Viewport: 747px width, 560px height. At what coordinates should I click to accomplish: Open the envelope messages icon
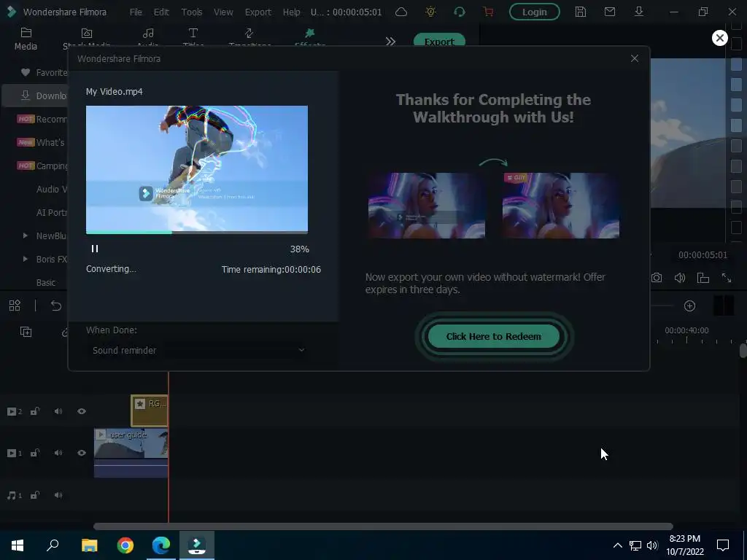click(610, 12)
